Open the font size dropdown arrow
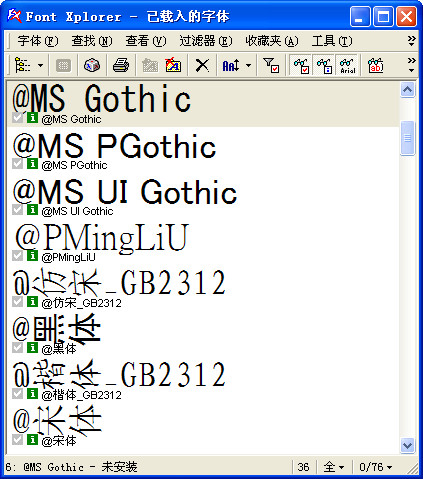Screen dimensions: 423x479 pyautogui.click(x=248, y=65)
